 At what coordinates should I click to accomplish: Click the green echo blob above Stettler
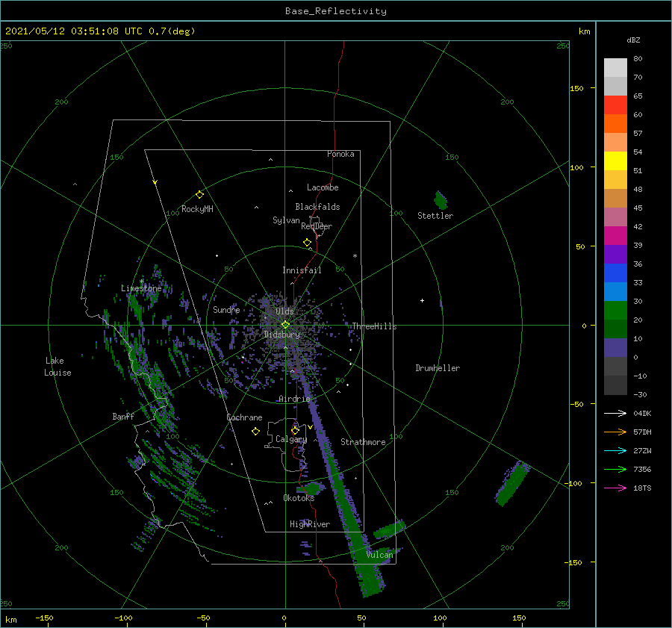[x=441, y=200]
